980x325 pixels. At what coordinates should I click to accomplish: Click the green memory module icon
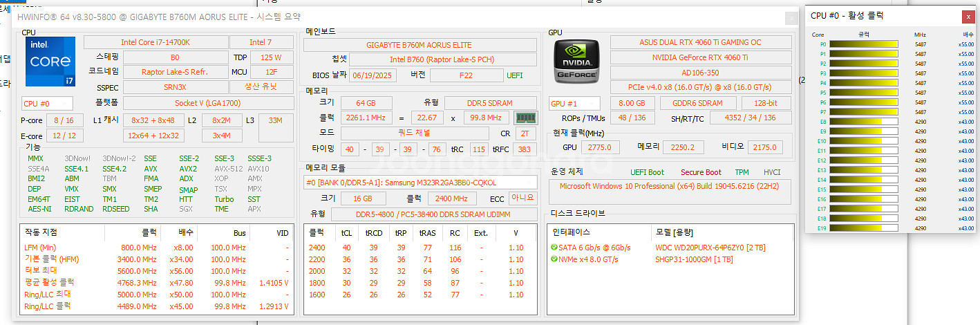tap(527, 118)
